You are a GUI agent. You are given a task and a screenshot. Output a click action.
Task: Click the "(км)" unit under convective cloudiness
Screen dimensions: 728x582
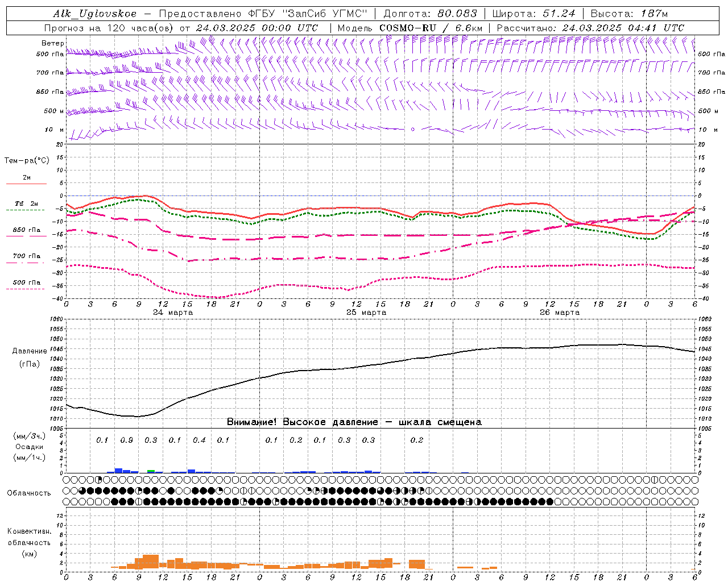coord(29,554)
